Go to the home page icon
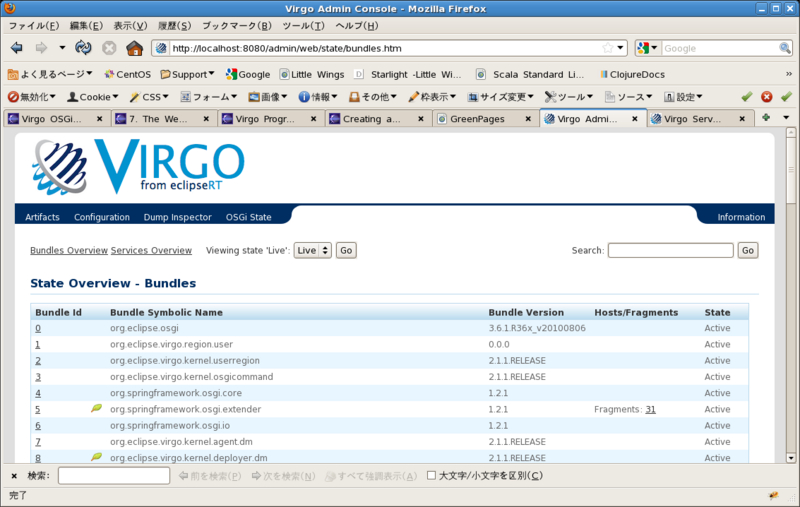 coord(135,48)
